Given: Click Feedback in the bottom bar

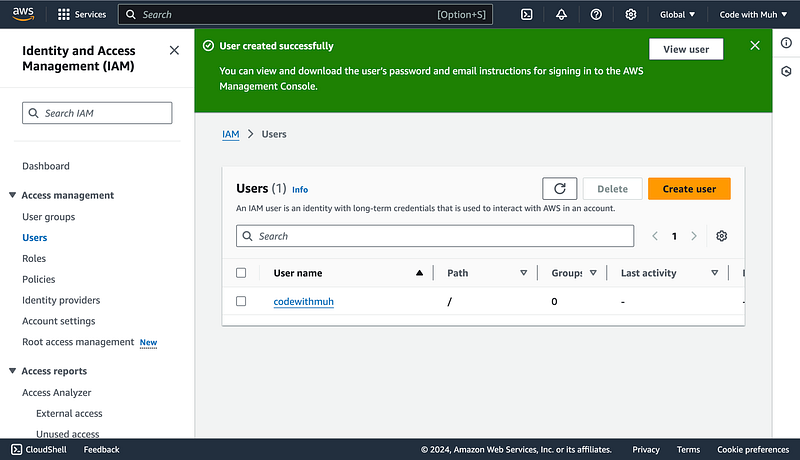Looking at the screenshot, I should pyautogui.click(x=102, y=449).
